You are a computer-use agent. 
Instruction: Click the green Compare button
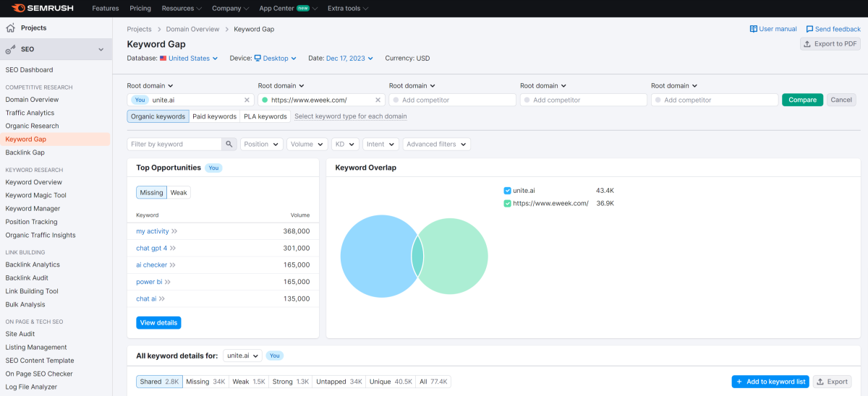pyautogui.click(x=802, y=100)
